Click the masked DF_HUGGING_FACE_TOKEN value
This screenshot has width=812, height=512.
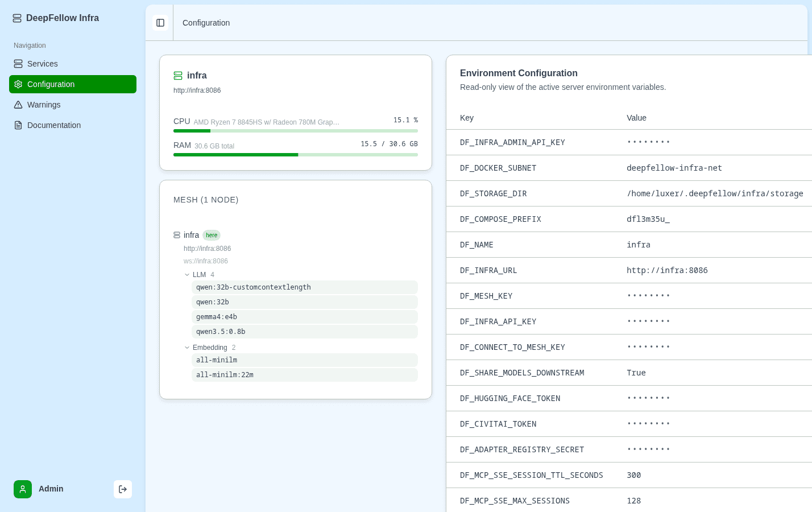648,398
